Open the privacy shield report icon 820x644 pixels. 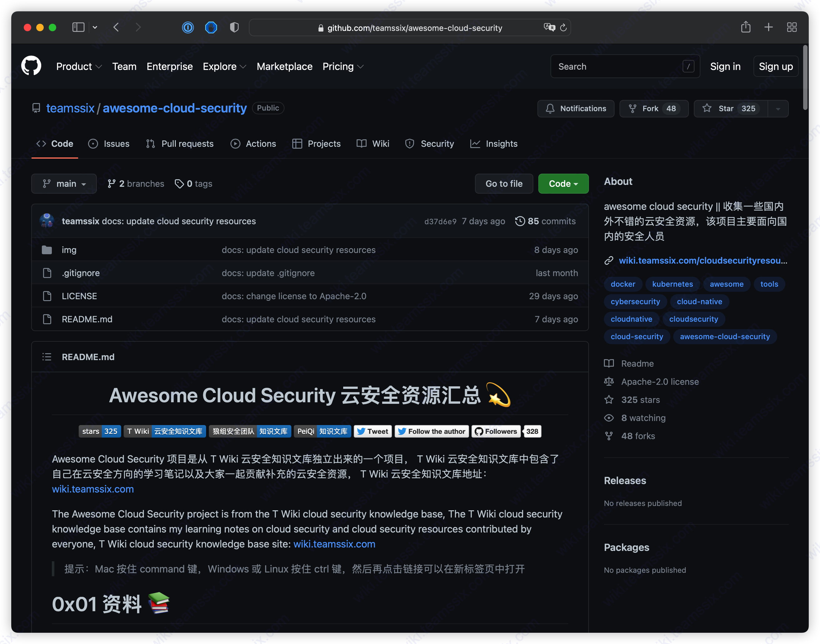234,27
